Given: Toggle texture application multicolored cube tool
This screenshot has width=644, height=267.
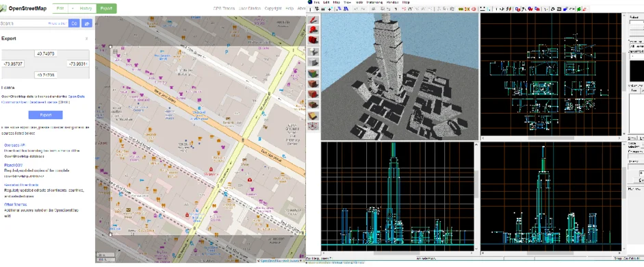Looking at the screenshot, I should click(x=313, y=74).
